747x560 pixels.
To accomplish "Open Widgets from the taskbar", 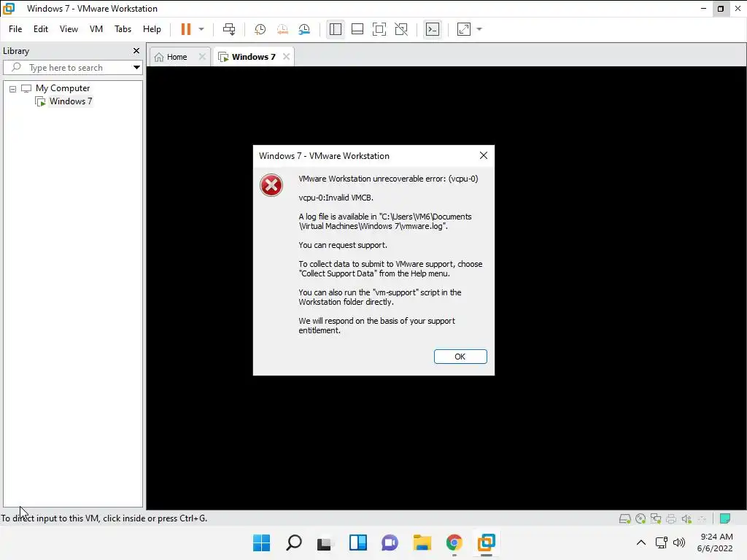I will pos(357,542).
